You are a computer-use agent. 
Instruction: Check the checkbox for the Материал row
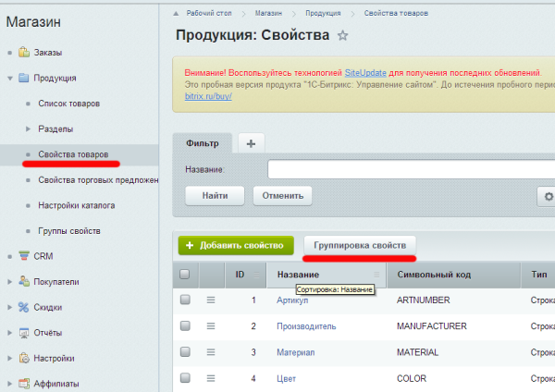[185, 351]
